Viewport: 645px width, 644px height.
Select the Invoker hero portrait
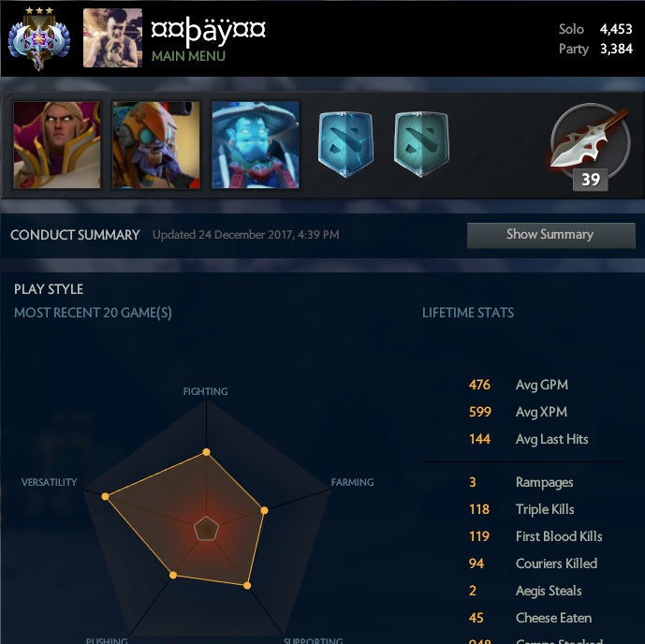(57, 145)
